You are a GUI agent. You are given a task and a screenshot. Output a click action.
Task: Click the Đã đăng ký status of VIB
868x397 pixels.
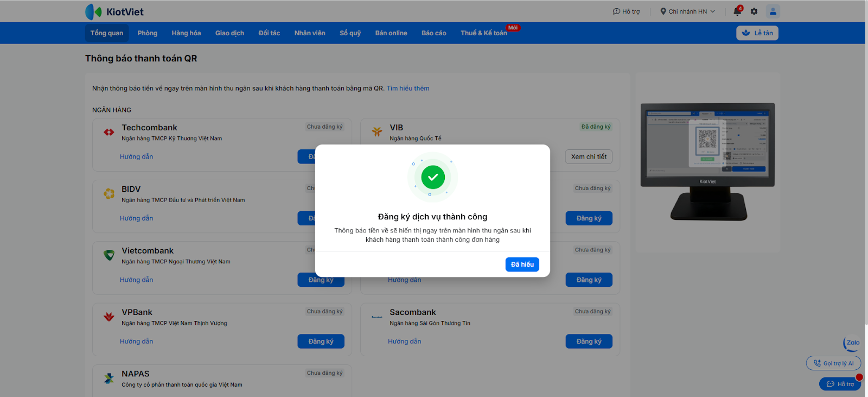(x=596, y=127)
